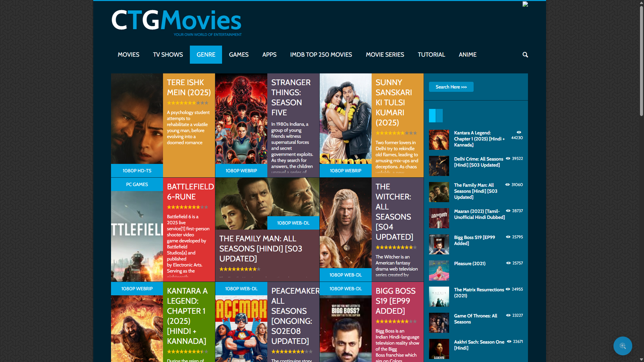The height and width of the screenshot is (362, 644).
Task: Select the bright blue square tab above the popular list
Action: pyautogui.click(x=432, y=116)
